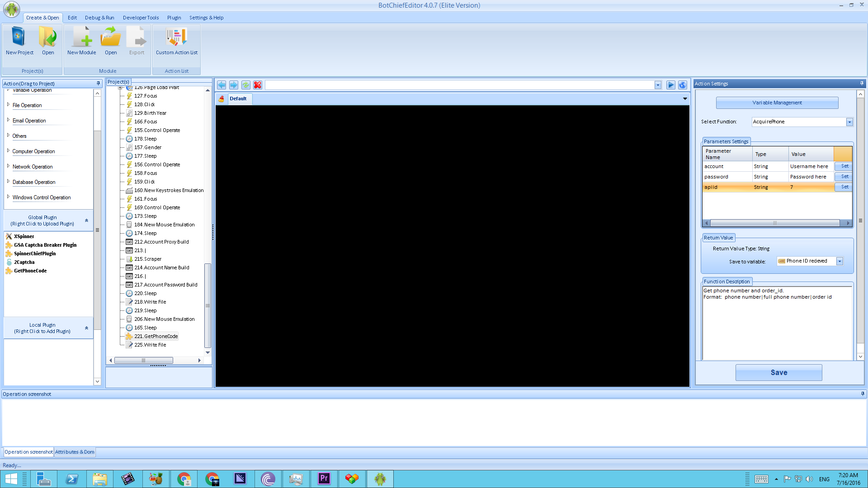Viewport: 868px width, 488px height.
Task: Click the green refresh browser icon
Action: [245, 85]
